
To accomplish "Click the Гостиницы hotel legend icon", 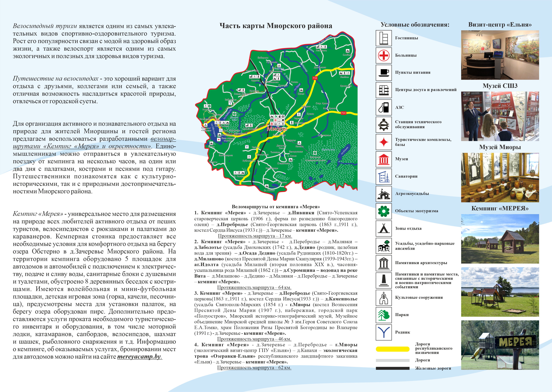I will 384,38.
